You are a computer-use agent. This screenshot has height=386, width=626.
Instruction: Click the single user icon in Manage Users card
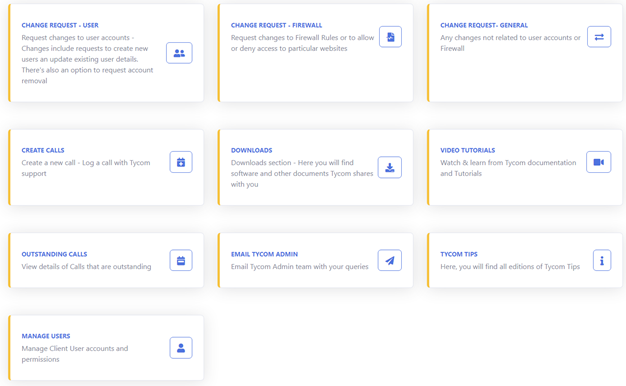pos(181,348)
